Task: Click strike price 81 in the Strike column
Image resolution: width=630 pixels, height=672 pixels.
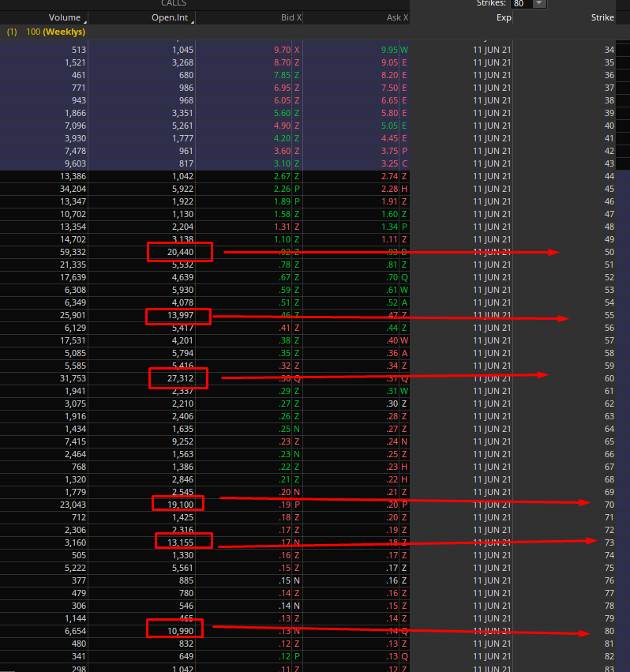Action: (x=609, y=644)
